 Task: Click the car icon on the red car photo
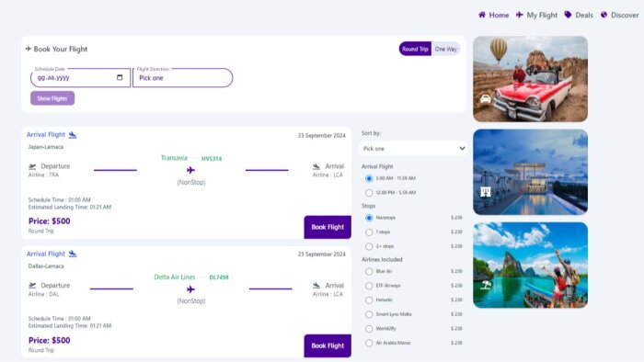click(486, 99)
